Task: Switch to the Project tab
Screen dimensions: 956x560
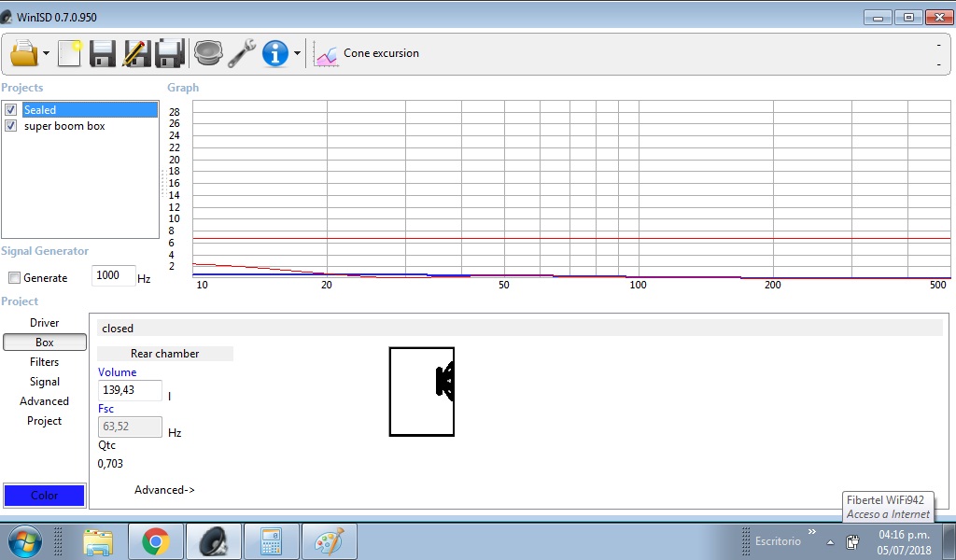Action: click(x=45, y=420)
